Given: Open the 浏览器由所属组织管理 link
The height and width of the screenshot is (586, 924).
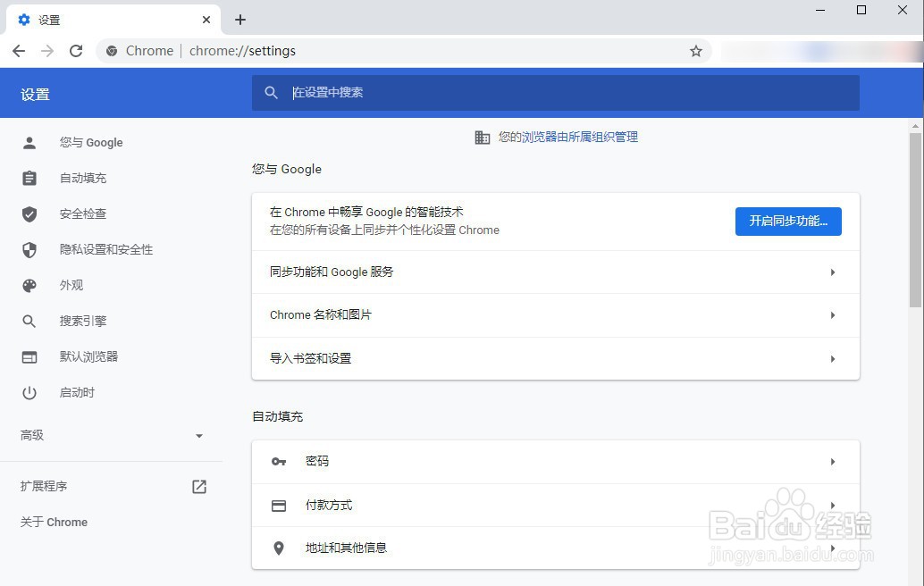Looking at the screenshot, I should (x=580, y=138).
